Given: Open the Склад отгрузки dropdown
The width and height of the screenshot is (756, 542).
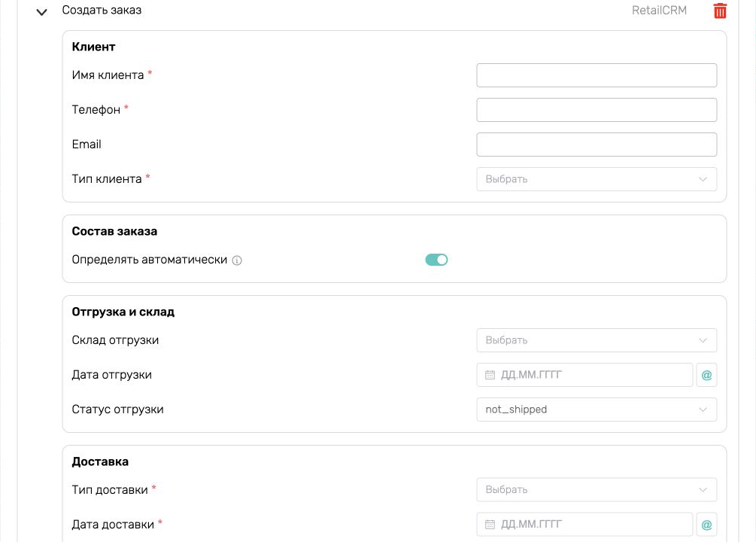Looking at the screenshot, I should pos(597,340).
